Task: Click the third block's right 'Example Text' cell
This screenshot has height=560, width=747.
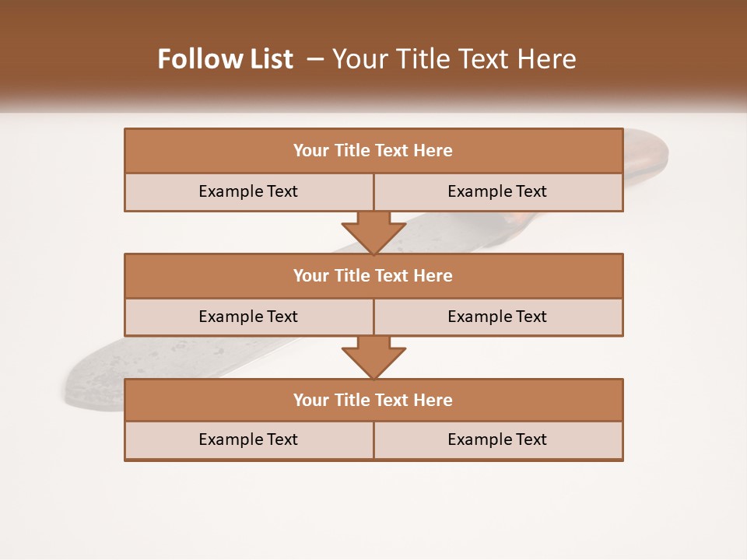Action: coord(498,440)
